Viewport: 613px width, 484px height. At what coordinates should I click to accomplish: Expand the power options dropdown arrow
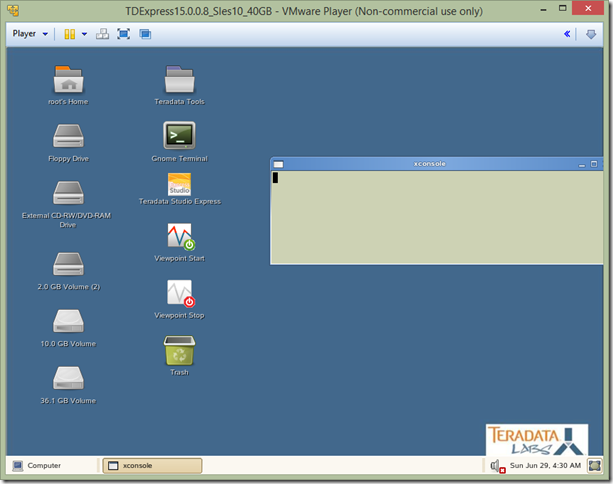tap(84, 33)
